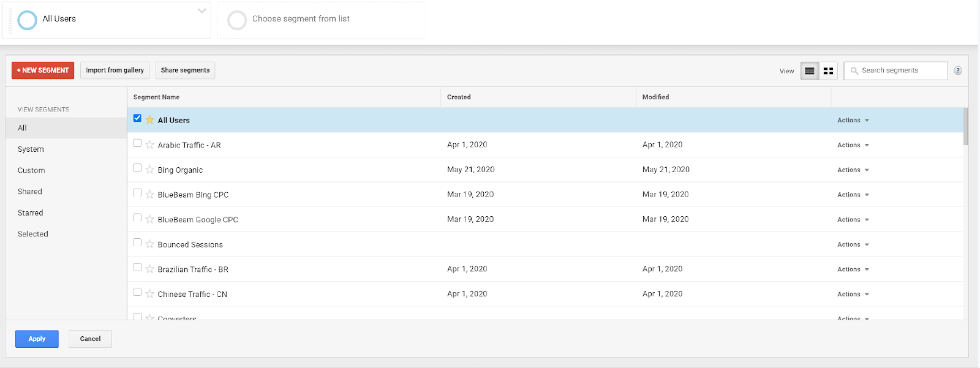
Task: Show Custom segments in sidebar
Action: point(31,171)
